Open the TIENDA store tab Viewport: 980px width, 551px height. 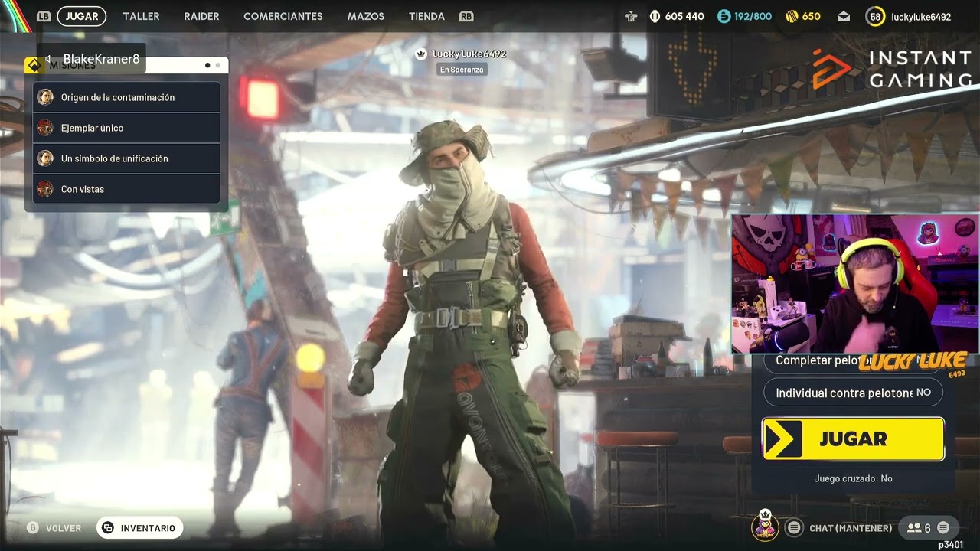[x=426, y=16]
